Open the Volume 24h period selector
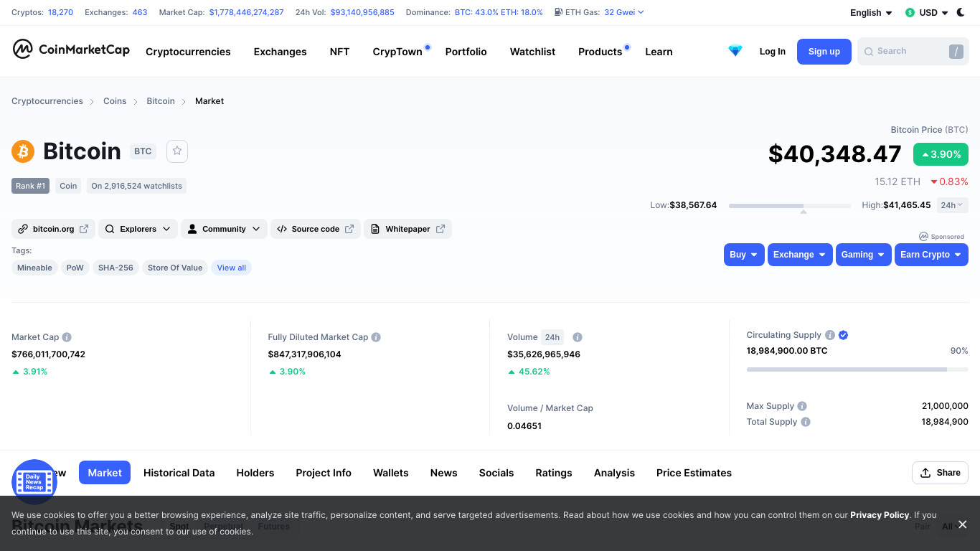 click(x=552, y=337)
